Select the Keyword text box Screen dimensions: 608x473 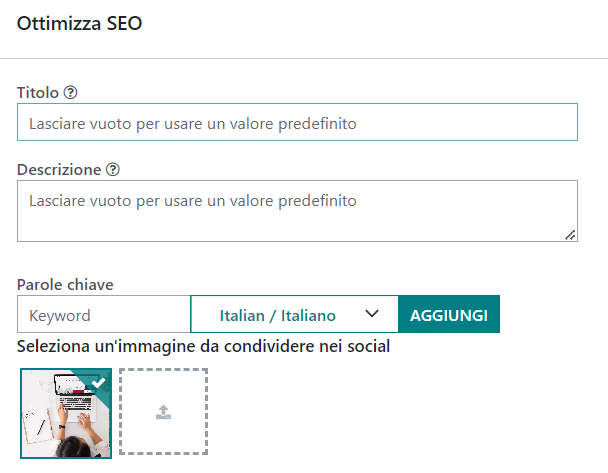click(x=104, y=314)
